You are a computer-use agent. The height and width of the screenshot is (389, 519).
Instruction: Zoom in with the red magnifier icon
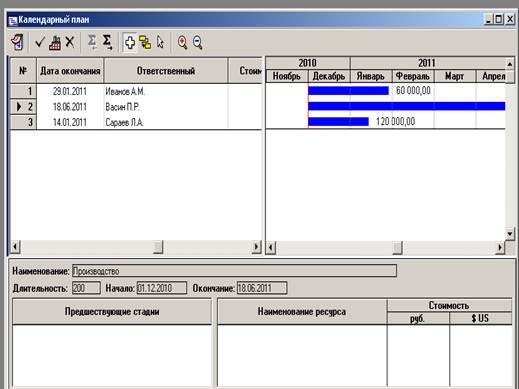(182, 42)
